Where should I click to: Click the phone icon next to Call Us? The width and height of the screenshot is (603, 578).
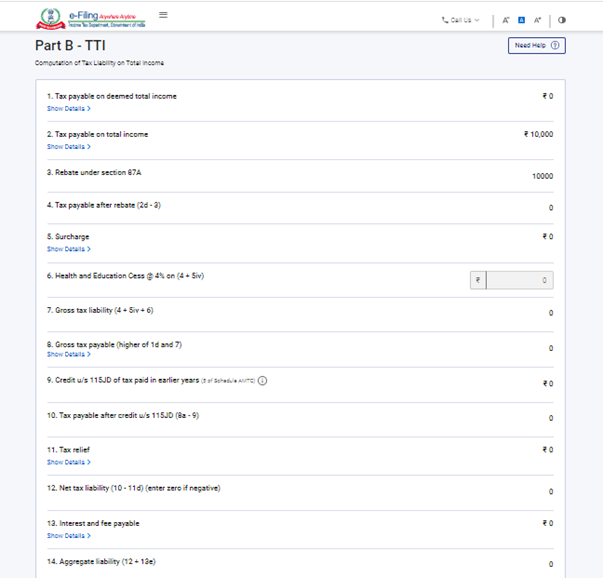tap(445, 19)
